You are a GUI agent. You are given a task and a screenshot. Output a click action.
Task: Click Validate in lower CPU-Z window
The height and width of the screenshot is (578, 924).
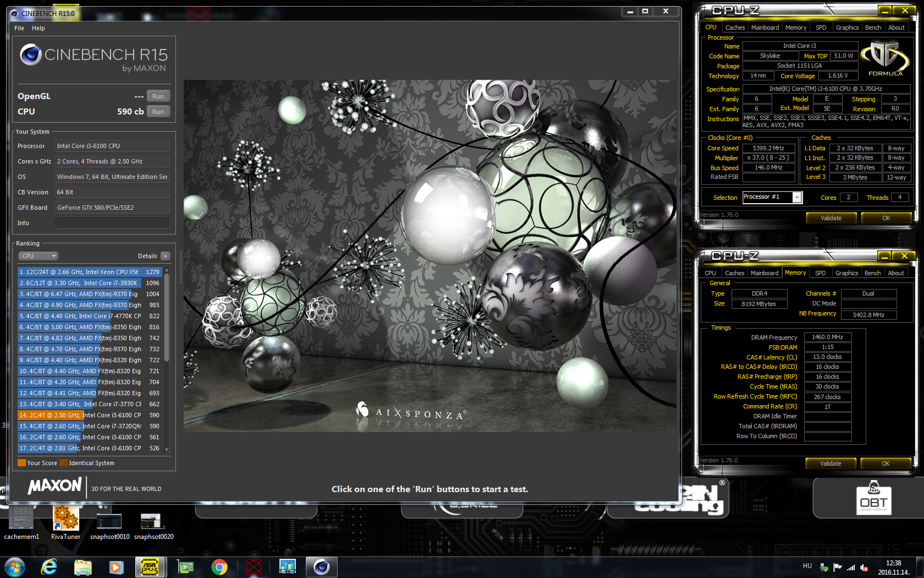tap(831, 464)
